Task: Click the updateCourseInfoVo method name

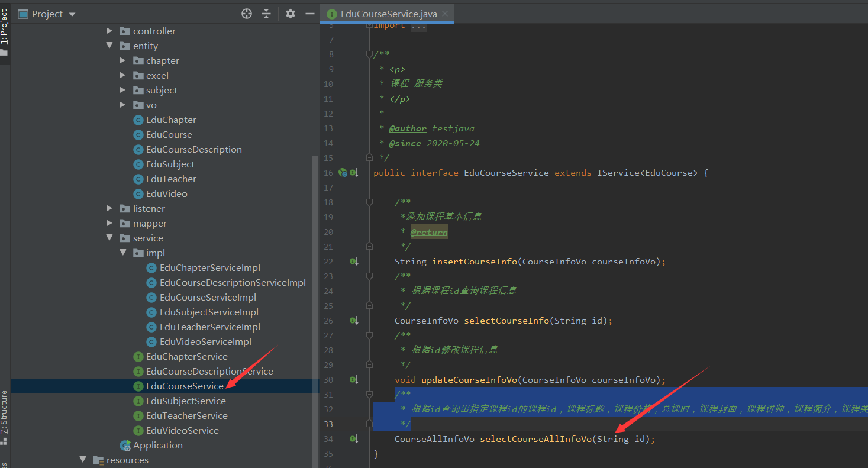Action: pyautogui.click(x=469, y=380)
